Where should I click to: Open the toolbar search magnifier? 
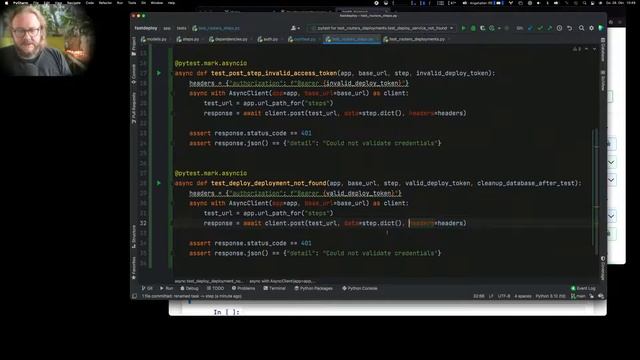[581, 28]
